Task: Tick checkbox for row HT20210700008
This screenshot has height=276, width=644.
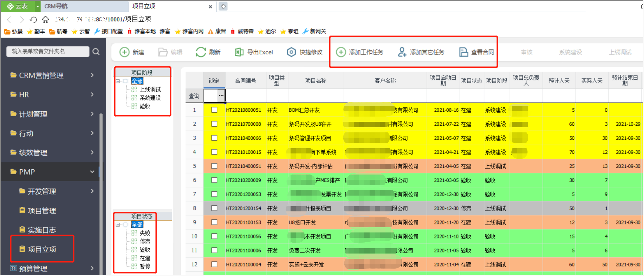Action: point(214,124)
